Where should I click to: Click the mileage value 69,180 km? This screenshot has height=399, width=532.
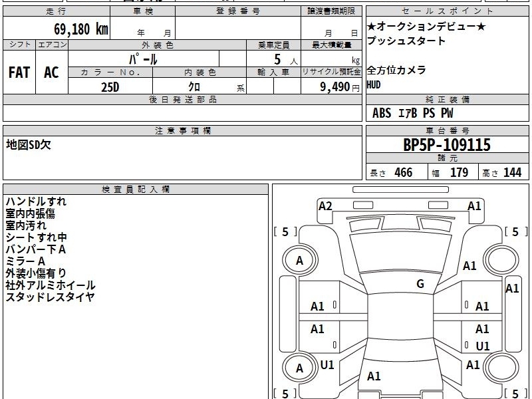point(81,29)
